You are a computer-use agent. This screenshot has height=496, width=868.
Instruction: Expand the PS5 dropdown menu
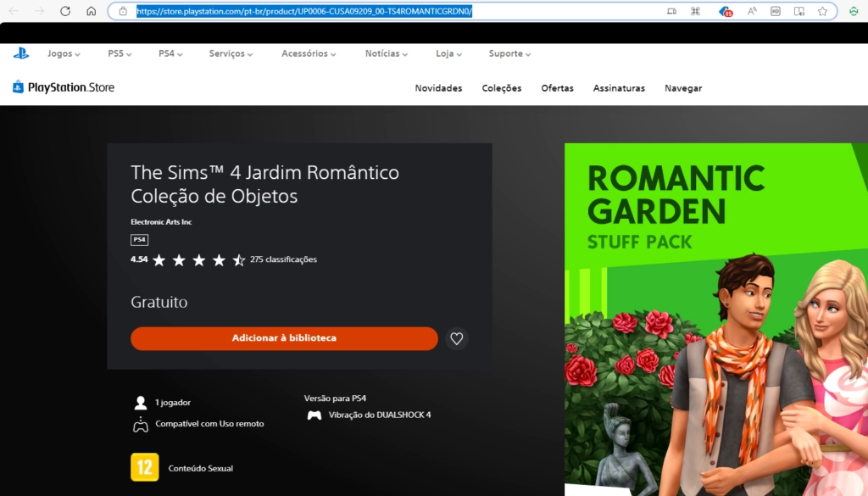click(x=120, y=53)
